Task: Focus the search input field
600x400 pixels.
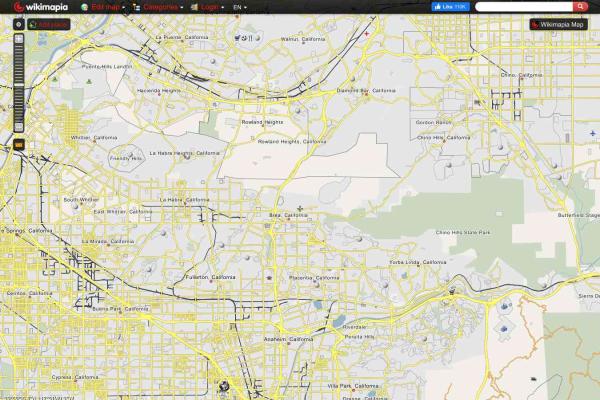Action: click(x=523, y=7)
